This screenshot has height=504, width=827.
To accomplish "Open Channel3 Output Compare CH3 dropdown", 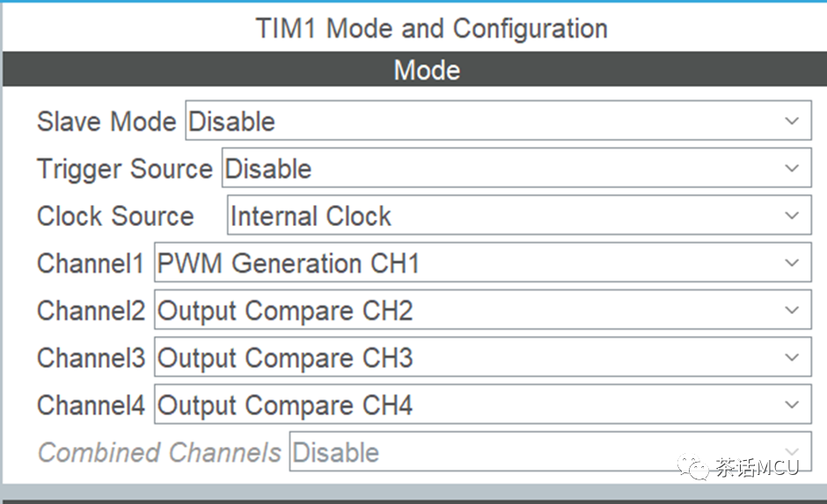I will click(483, 357).
